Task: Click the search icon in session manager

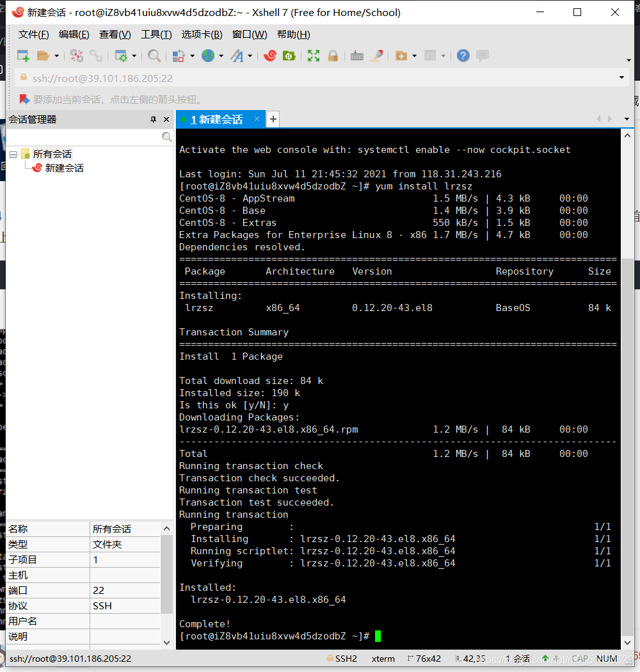Action: point(167,137)
